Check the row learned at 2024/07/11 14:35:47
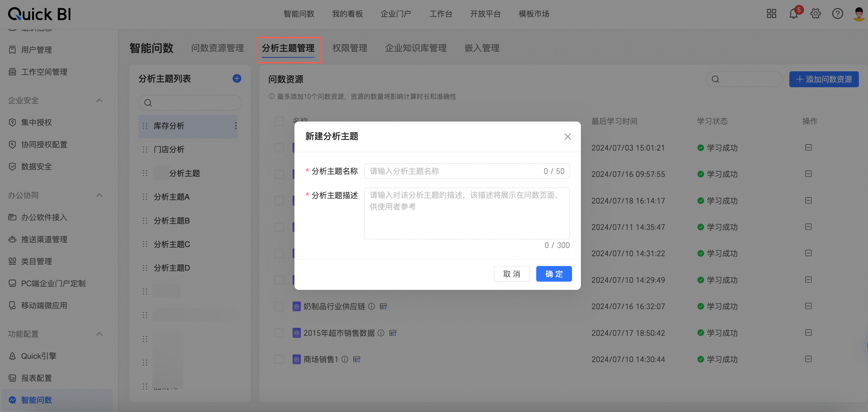Image resolution: width=868 pixels, height=412 pixels. click(279, 227)
